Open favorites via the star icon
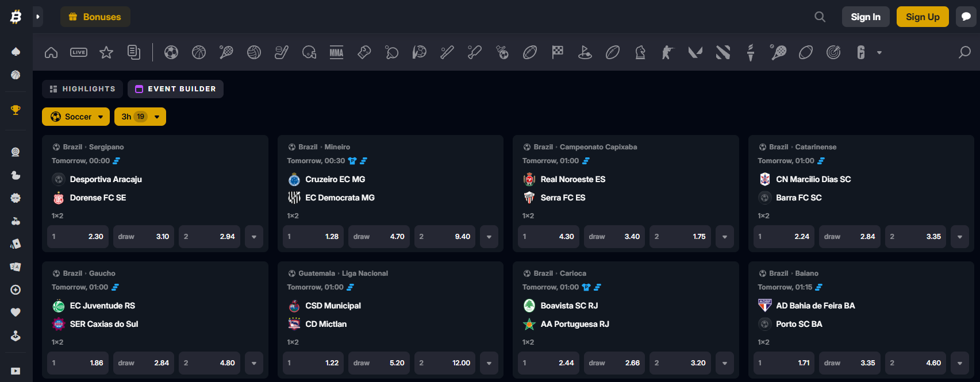 pos(106,52)
